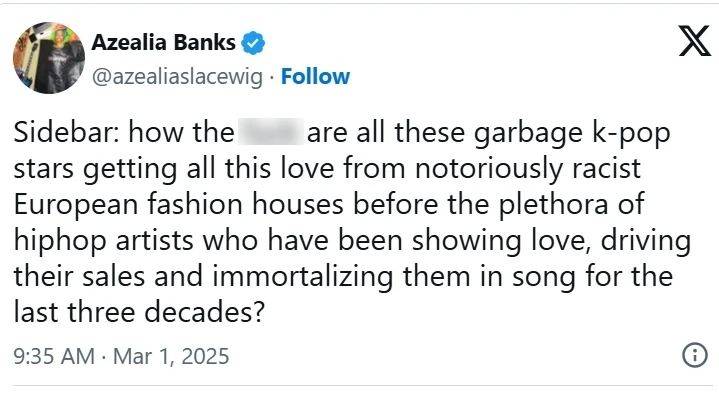The width and height of the screenshot is (719, 395).
Task: Click the phrase "notoriously racist"
Action: tap(527, 169)
